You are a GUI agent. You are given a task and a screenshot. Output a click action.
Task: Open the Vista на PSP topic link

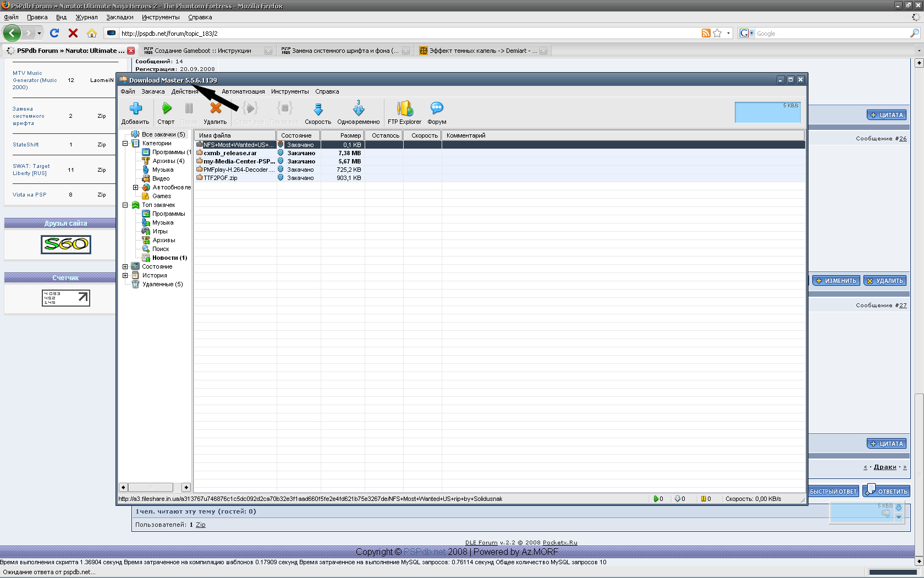coord(30,194)
